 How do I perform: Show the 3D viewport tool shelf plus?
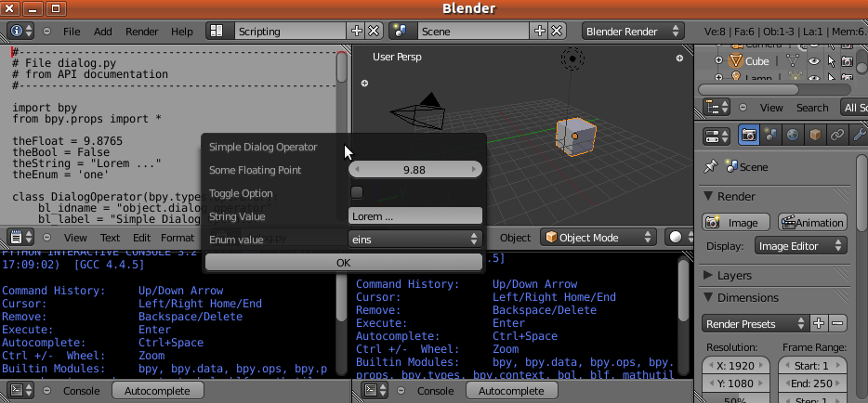(x=364, y=84)
